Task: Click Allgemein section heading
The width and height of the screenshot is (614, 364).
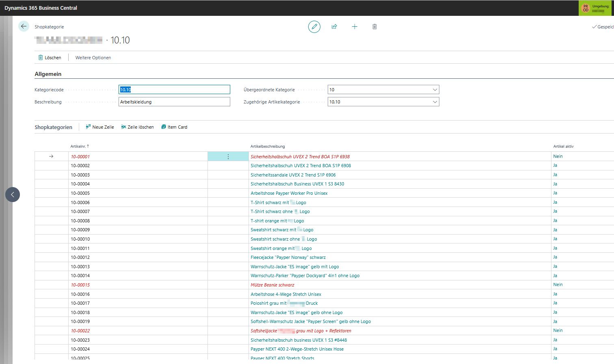Action: [48, 74]
